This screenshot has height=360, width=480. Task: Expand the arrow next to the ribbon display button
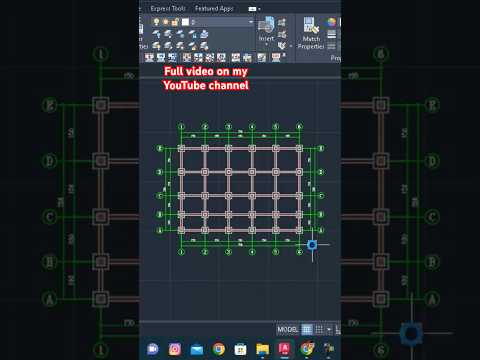click(259, 9)
